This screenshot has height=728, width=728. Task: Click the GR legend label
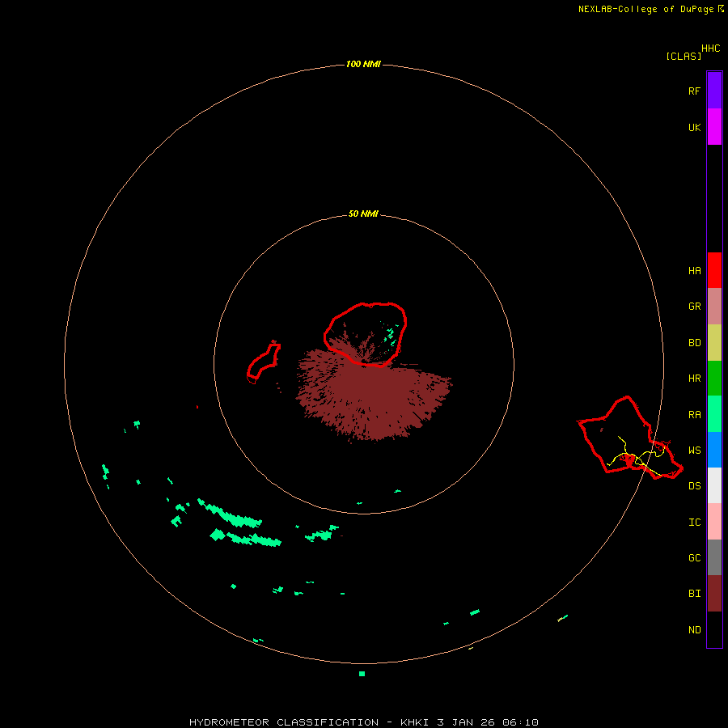pyautogui.click(x=695, y=307)
